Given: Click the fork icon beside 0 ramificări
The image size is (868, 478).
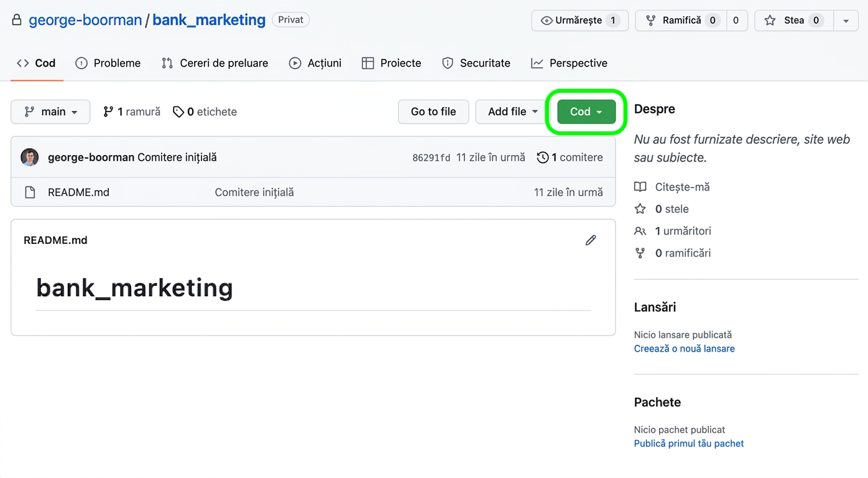Looking at the screenshot, I should pyautogui.click(x=640, y=253).
